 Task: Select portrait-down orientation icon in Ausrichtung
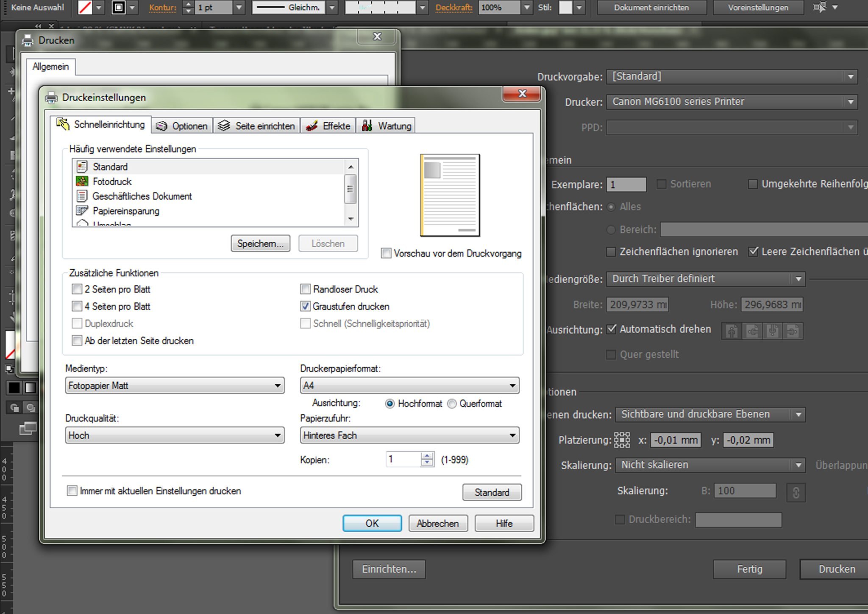pos(773,331)
